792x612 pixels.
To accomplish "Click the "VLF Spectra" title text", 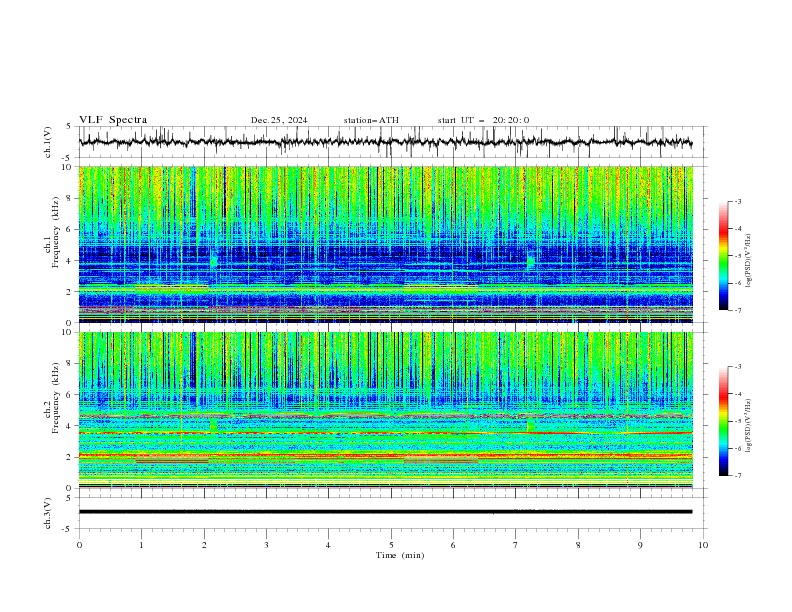I will coord(113,120).
